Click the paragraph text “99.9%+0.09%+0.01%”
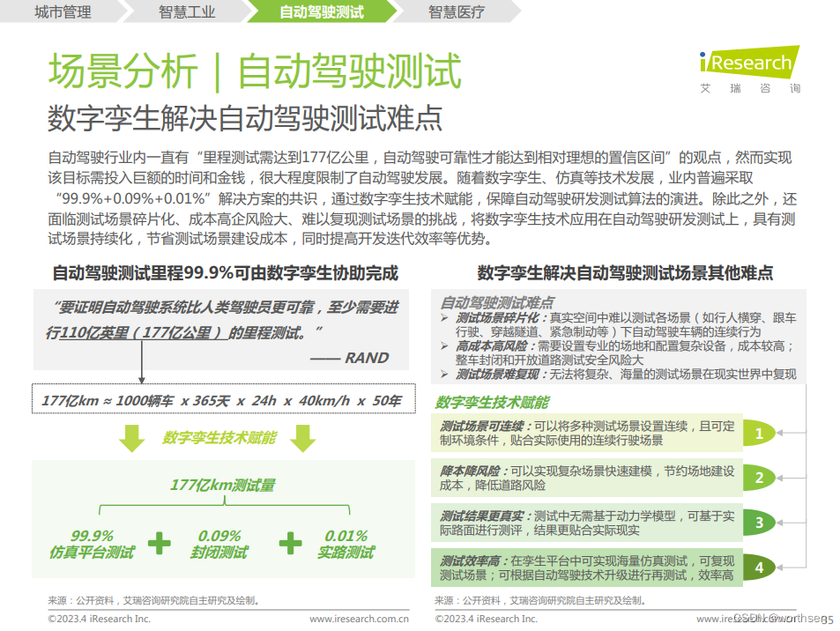 point(134,198)
